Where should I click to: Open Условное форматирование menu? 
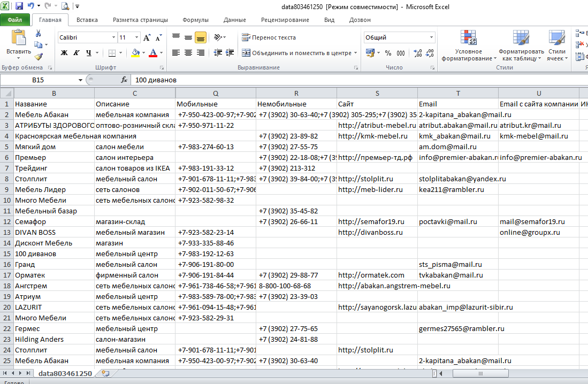click(x=469, y=46)
